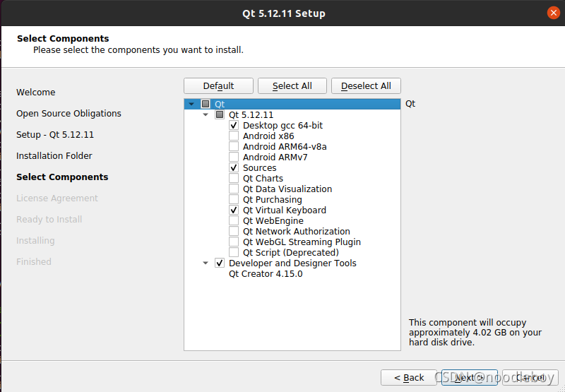Go back with the Back button
The height and width of the screenshot is (392, 565).
coord(409,378)
